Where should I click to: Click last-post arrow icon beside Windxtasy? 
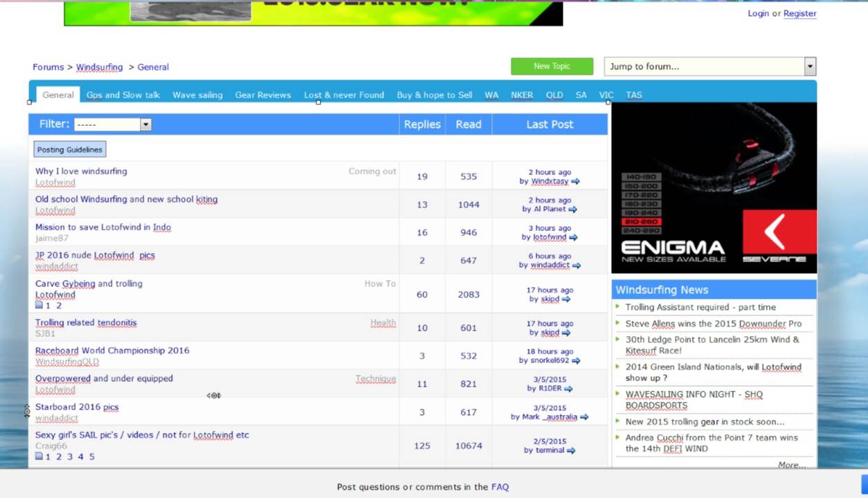[x=575, y=182]
